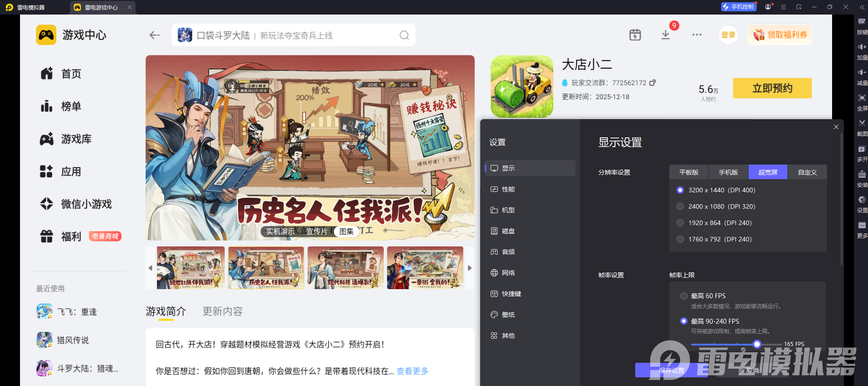
Task: Click the 登录 login button
Action: click(728, 35)
